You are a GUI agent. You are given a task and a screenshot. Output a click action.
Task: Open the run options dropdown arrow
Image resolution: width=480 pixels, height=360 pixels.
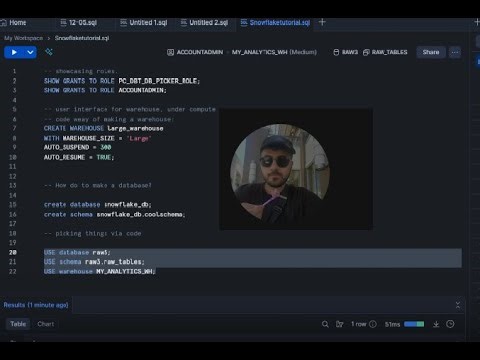[30, 52]
